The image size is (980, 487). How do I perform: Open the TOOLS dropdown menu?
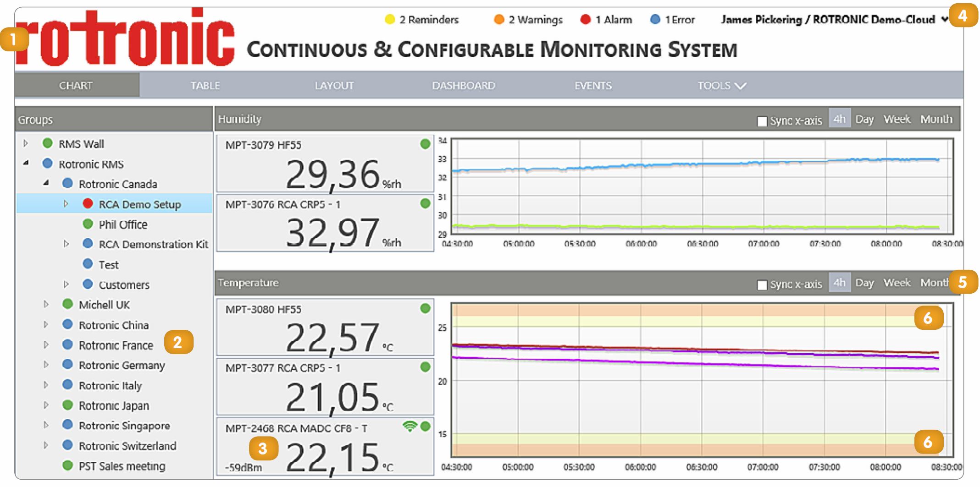pyautogui.click(x=722, y=85)
